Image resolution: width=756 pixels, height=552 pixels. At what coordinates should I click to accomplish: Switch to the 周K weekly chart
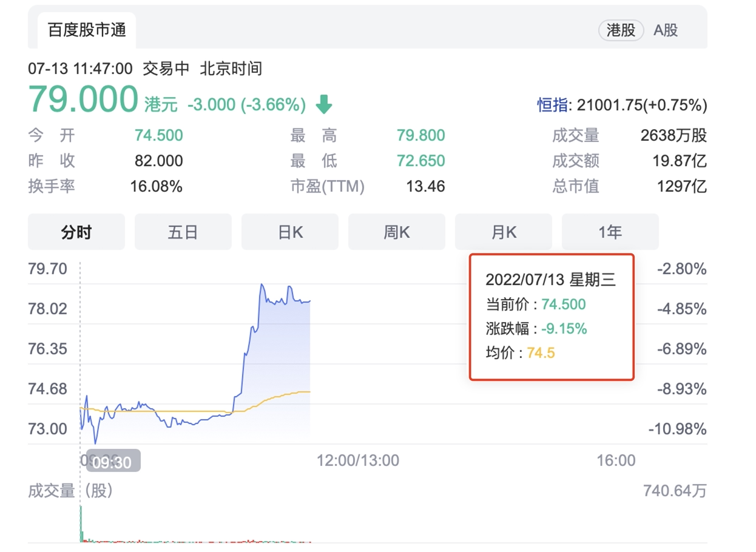click(x=396, y=231)
